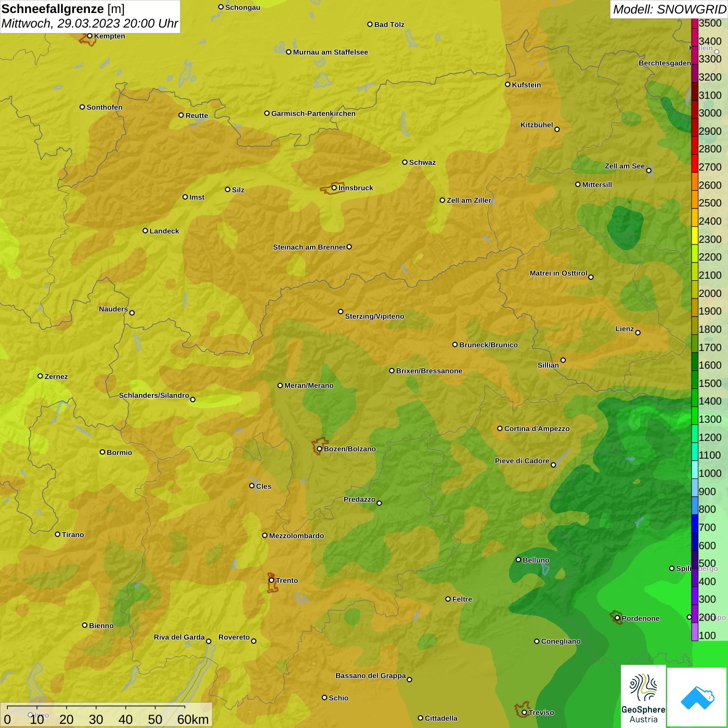728x728 pixels.
Task: Click the Lienz city marker
Action: (x=638, y=333)
